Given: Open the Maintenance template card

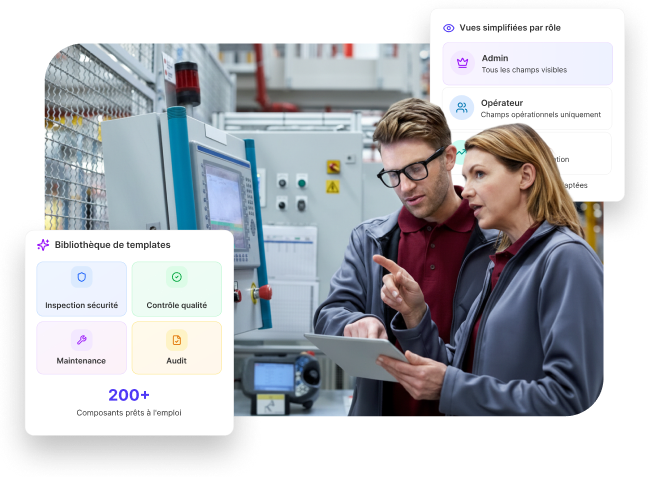Looking at the screenshot, I should (x=81, y=348).
